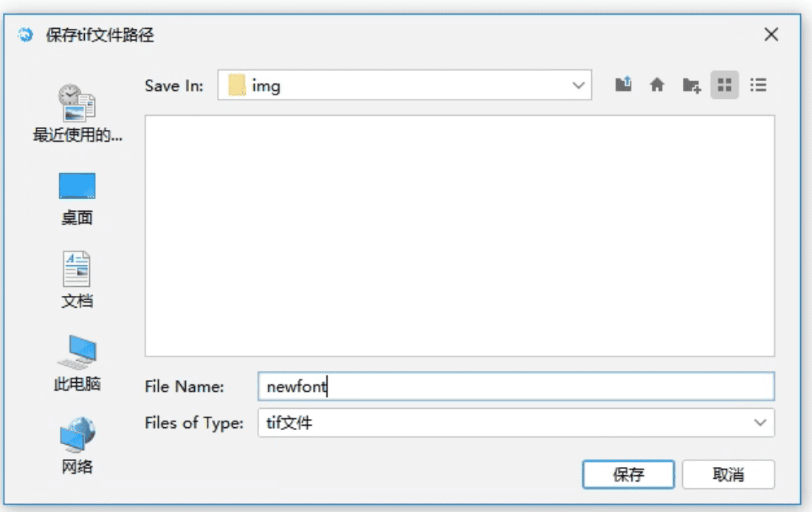Click the File Name text field
812x512 pixels.
point(515,387)
